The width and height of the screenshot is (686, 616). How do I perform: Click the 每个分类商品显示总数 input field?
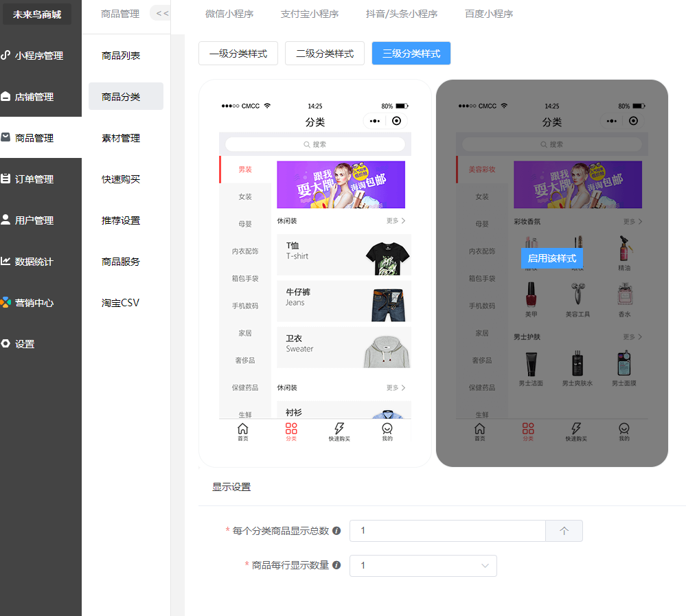447,531
